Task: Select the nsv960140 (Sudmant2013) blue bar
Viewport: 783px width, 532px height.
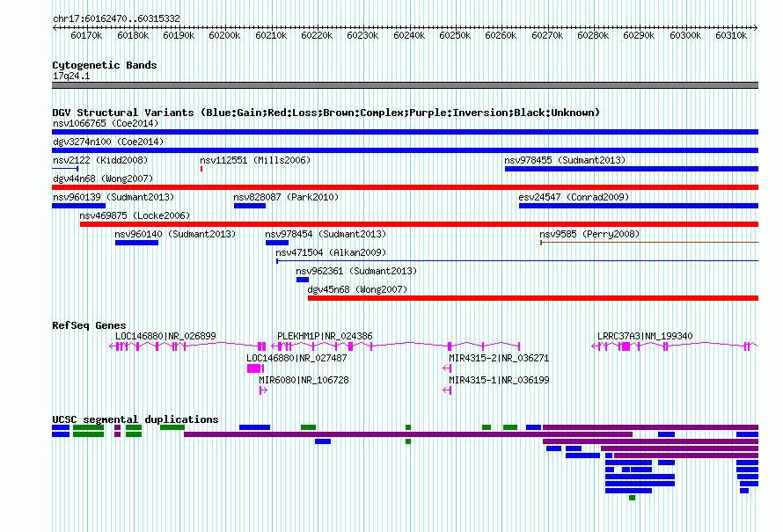Action: click(x=137, y=243)
